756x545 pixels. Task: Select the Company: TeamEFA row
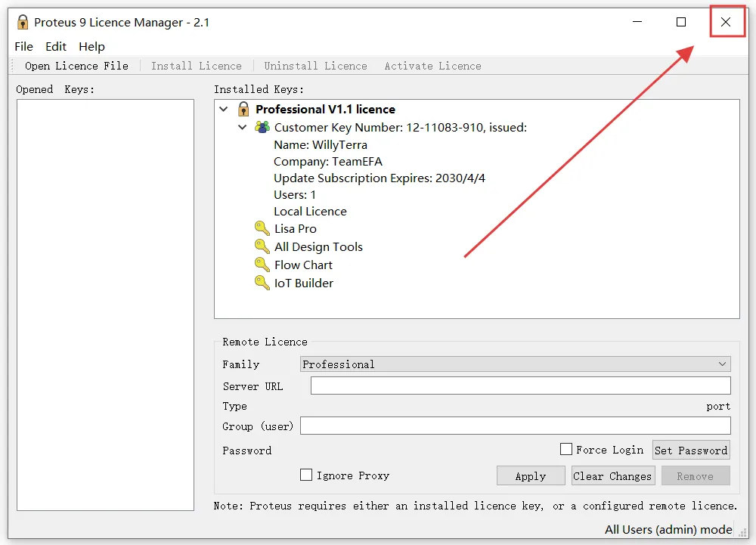(328, 162)
